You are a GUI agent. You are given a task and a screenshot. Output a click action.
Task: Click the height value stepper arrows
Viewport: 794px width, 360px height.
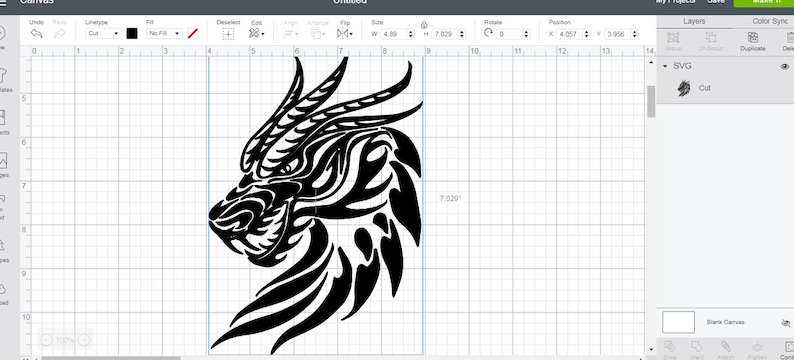coord(462,34)
